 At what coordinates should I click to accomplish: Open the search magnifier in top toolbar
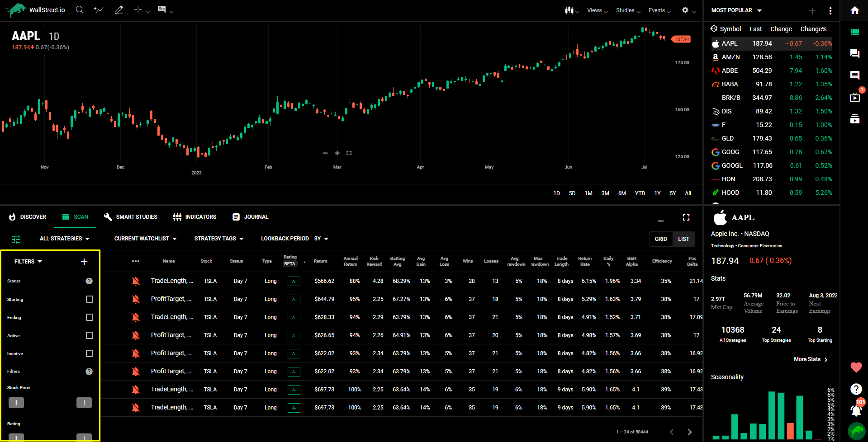coord(80,10)
